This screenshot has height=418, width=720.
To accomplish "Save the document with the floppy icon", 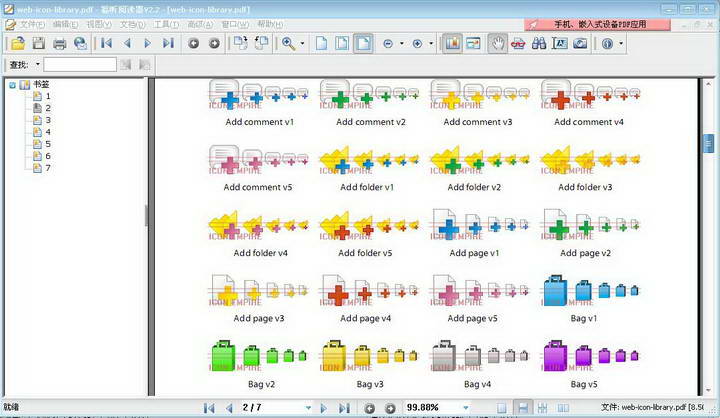I will coord(39,44).
